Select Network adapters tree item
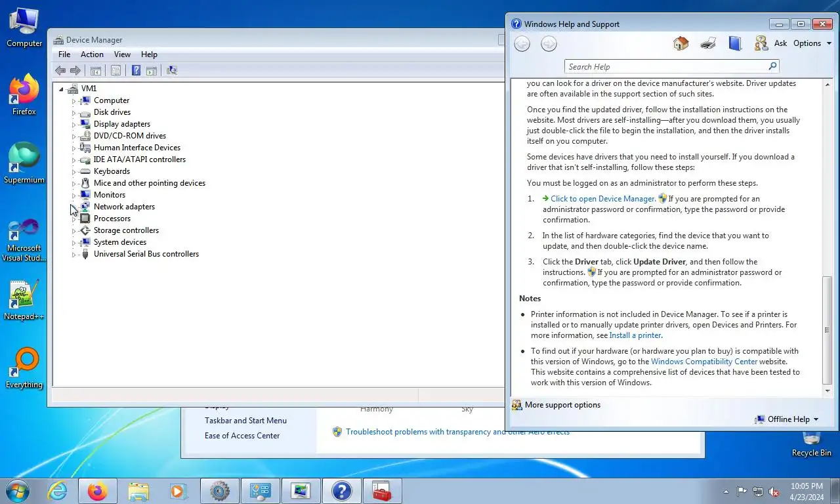The width and height of the screenshot is (840, 504). [x=124, y=207]
